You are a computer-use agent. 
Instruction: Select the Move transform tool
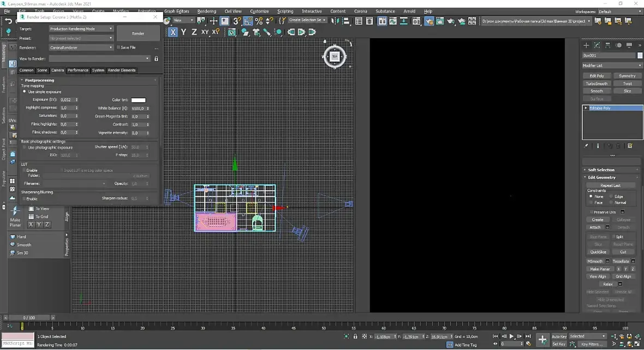click(x=213, y=21)
